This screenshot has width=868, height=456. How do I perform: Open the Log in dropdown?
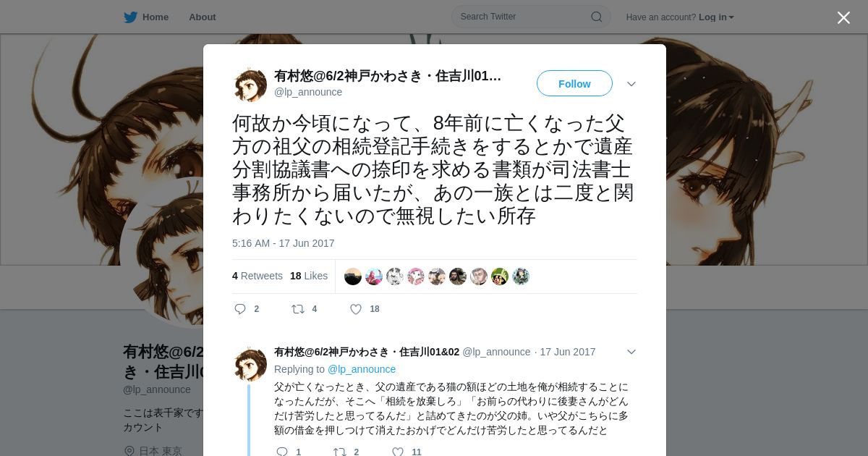click(716, 17)
